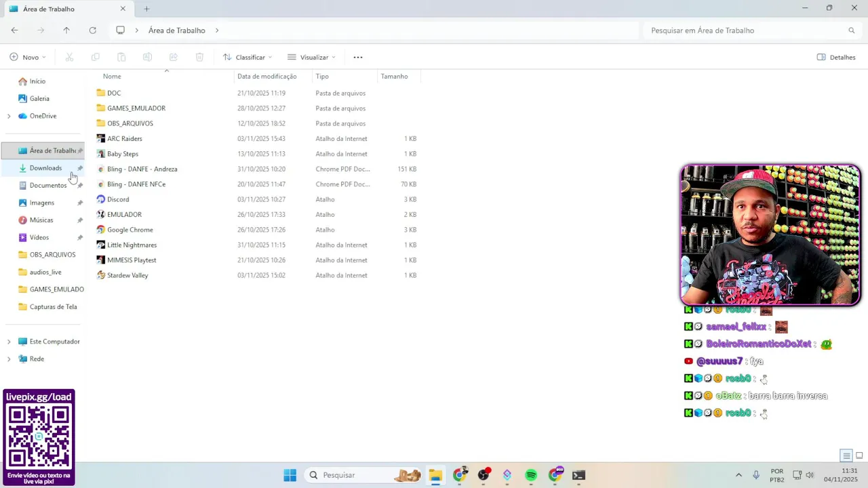Screen dimensions: 868x488
Task: Sort by the Nome column header
Action: 112,77
